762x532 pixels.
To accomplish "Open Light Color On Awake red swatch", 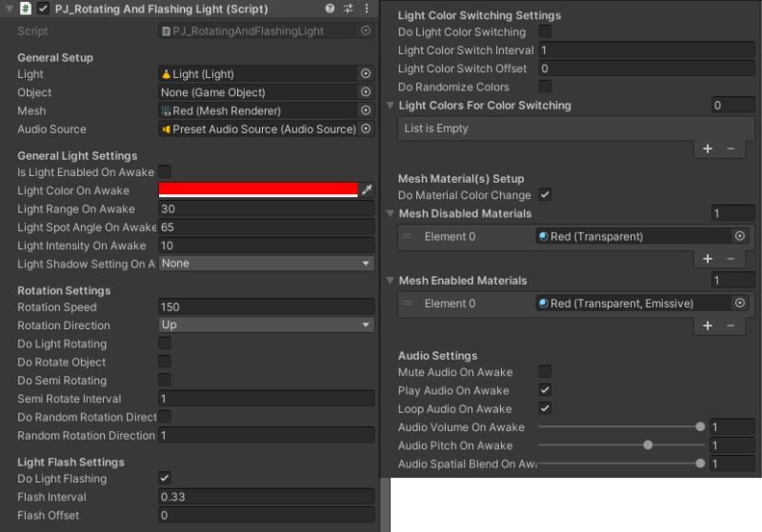I will (258, 189).
